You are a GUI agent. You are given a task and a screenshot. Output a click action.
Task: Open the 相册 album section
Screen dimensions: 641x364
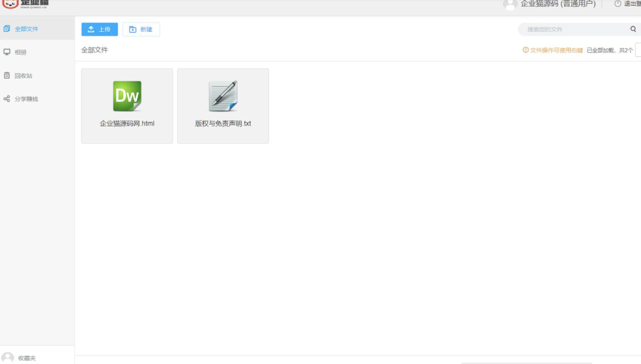[x=21, y=53]
